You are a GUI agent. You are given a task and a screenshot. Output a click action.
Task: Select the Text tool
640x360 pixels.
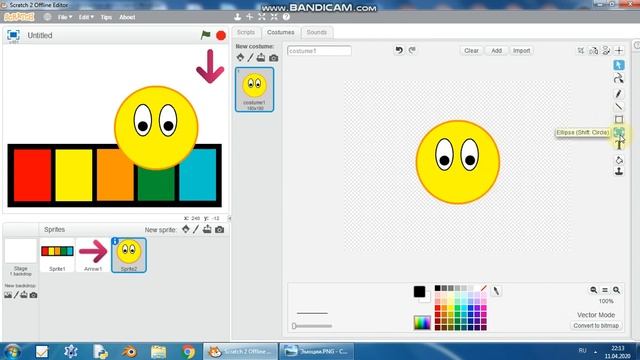click(x=619, y=144)
